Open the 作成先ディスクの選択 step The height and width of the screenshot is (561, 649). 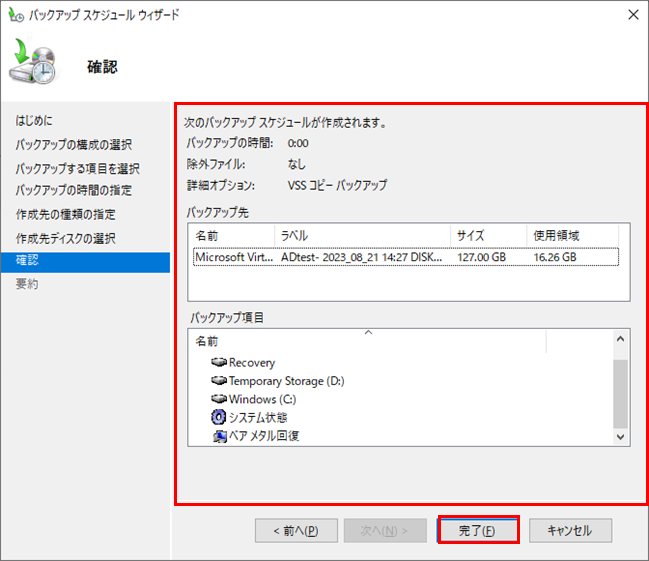point(65,238)
